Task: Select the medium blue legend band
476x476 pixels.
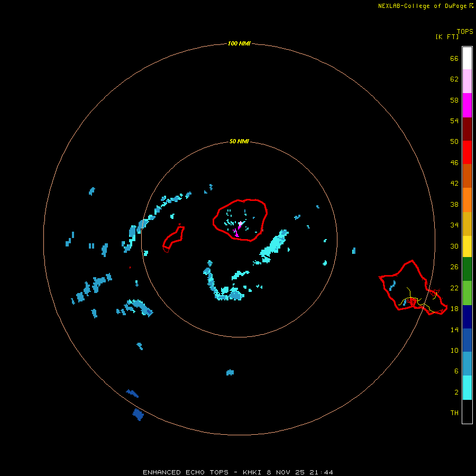Action: [x=467, y=340]
